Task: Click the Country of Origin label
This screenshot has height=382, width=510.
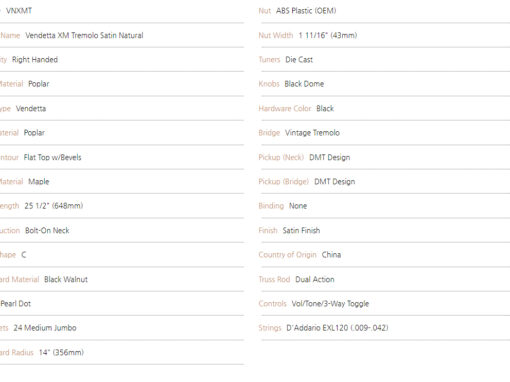Action: (287, 255)
